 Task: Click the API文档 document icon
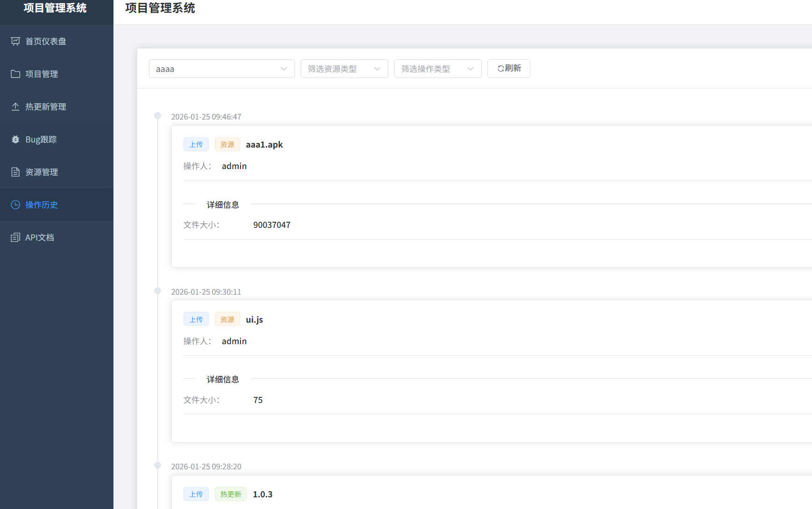pyautogui.click(x=15, y=237)
